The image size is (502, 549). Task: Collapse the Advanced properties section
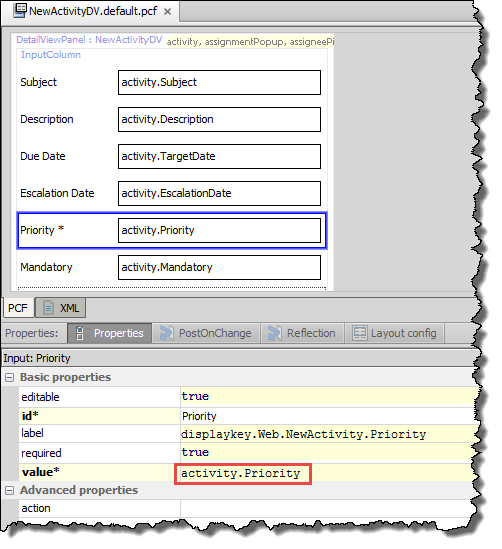click(x=10, y=491)
